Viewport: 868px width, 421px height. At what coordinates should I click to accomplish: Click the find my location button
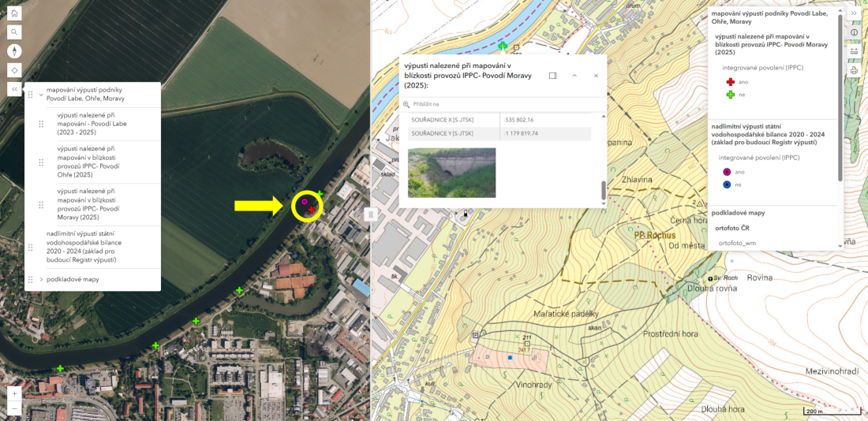coord(14,70)
